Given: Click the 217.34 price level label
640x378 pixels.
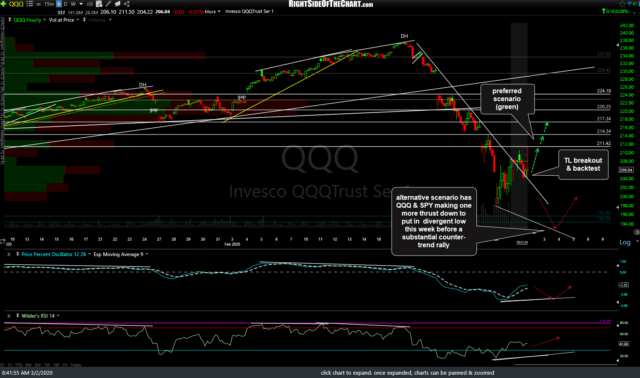Looking at the screenshot, I should pos(604,119).
